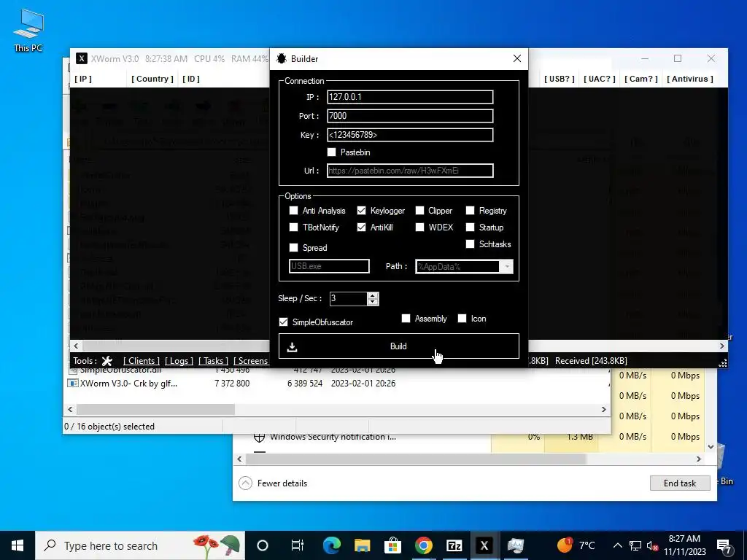Screen dimensions: 747x560
Task: Tick the Pastebin checkbox
Action: coord(332,152)
